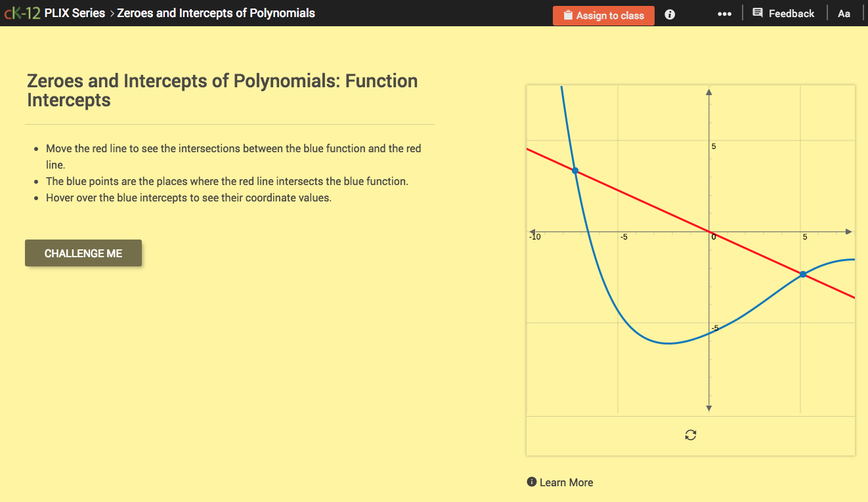Click the page heading Function Intercepts

[x=222, y=90]
